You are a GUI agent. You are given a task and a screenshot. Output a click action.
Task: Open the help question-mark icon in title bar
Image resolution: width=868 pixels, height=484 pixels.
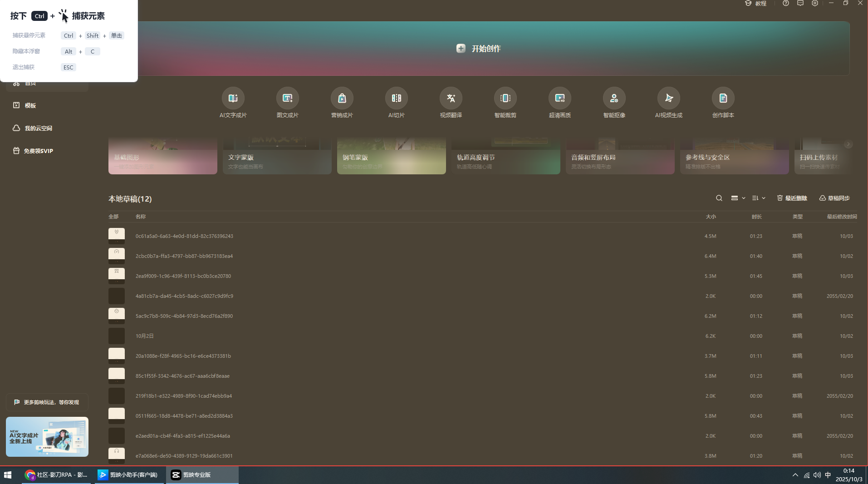[786, 3]
